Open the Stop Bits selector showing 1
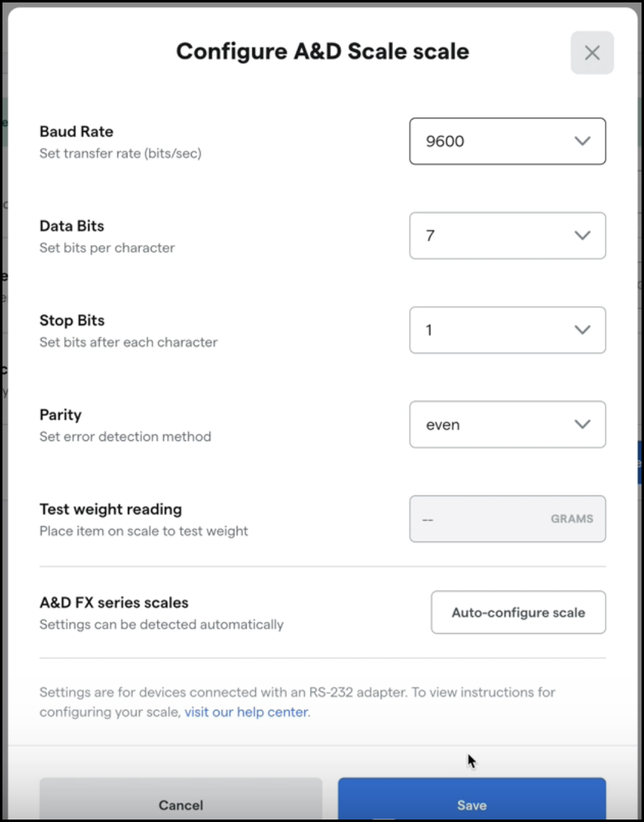This screenshot has width=644, height=822. 507,330
